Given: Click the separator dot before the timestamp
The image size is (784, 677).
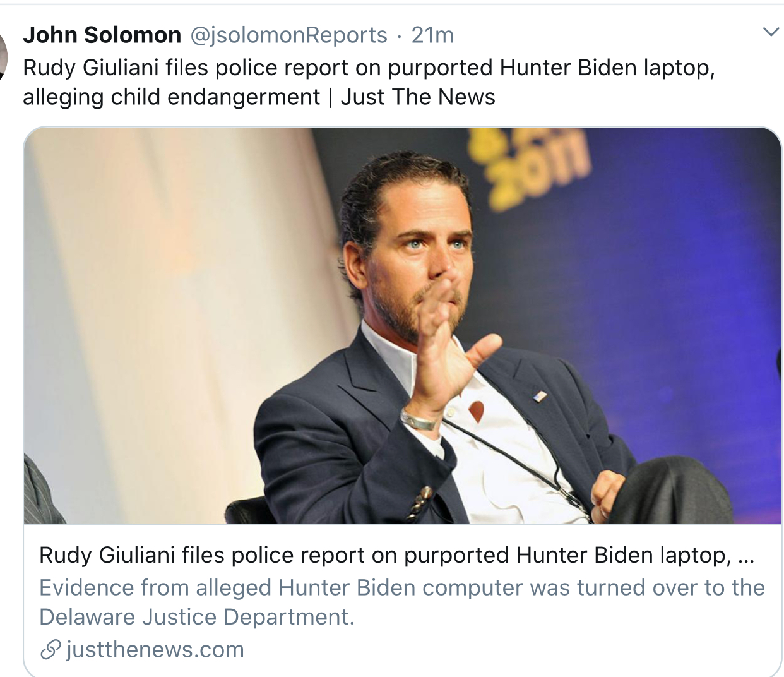Looking at the screenshot, I should coord(400,37).
